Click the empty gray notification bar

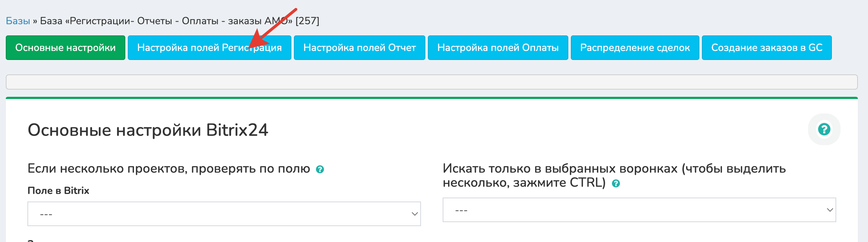tap(432, 82)
